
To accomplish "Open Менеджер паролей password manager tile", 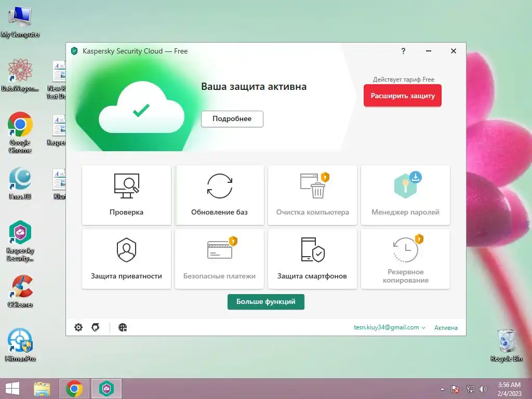I will [405, 195].
